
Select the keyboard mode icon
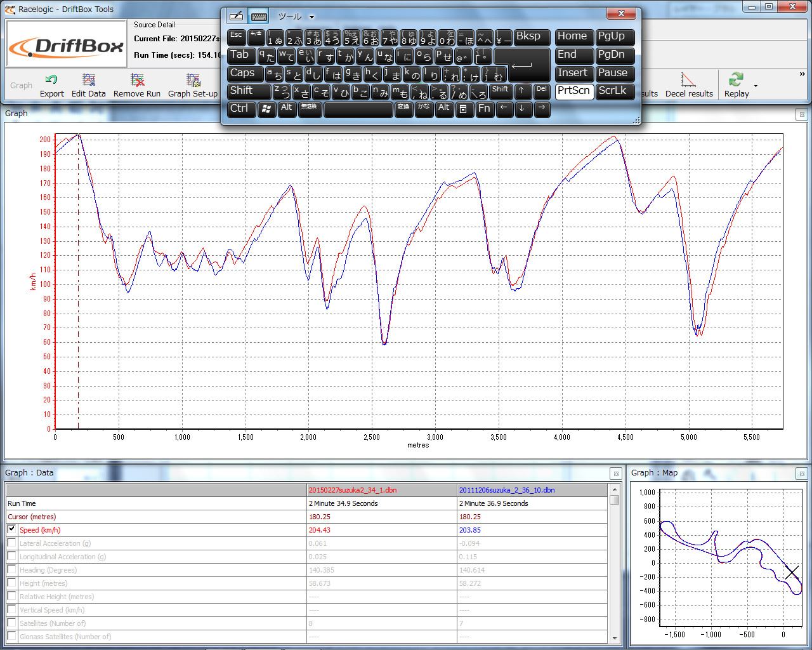[x=258, y=17]
